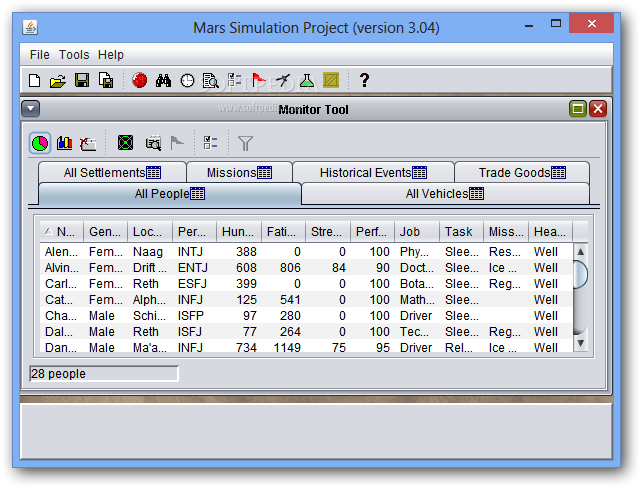The image size is (641, 488).
Task: Open the Monitor Tool icon in main toolbar
Action: 211,80
